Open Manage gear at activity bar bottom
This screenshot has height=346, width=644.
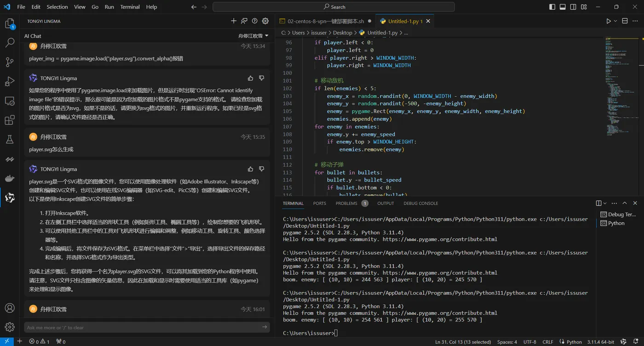click(x=10, y=327)
